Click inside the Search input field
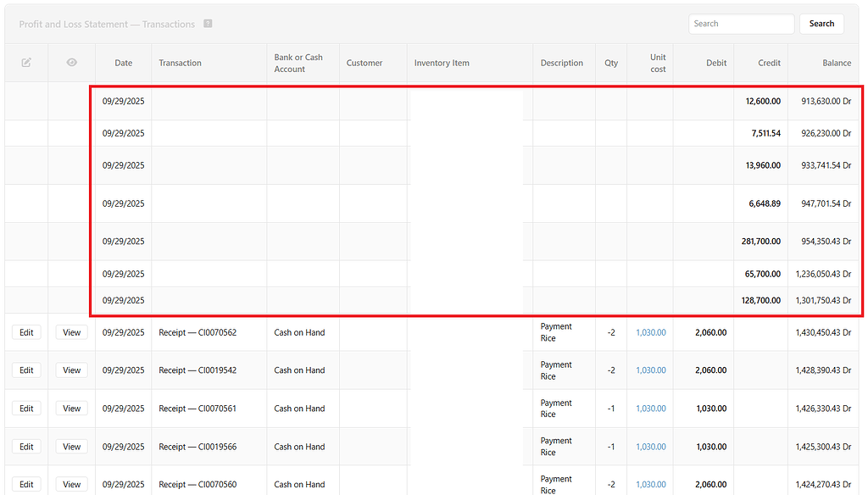 [x=740, y=24]
